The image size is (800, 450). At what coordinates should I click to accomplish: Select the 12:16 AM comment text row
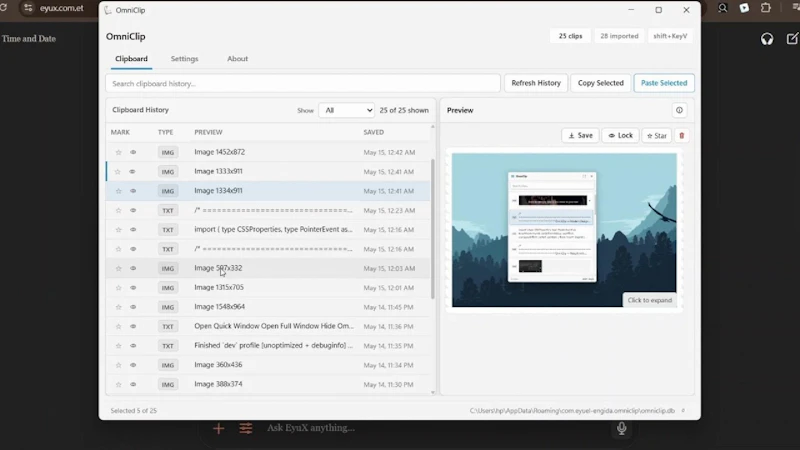click(268, 249)
